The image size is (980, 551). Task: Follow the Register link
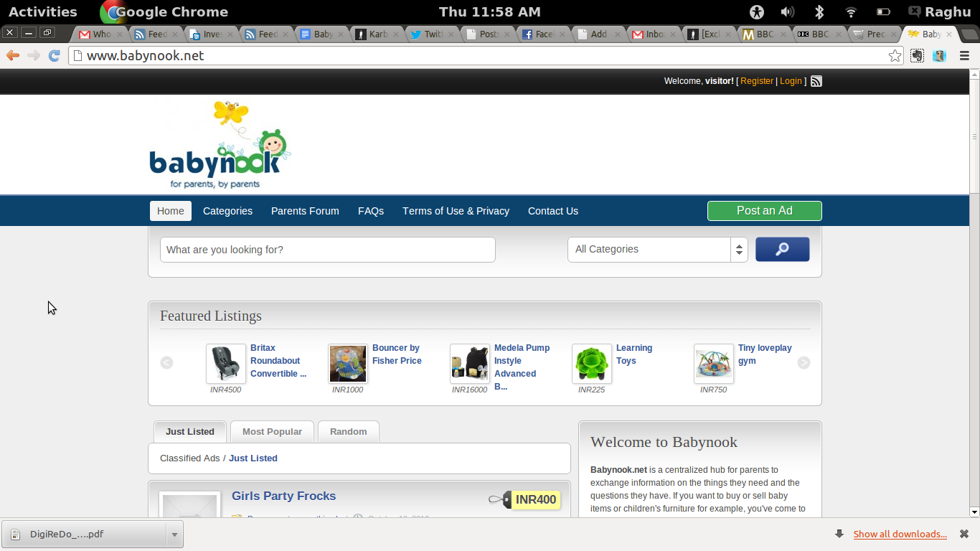click(757, 81)
